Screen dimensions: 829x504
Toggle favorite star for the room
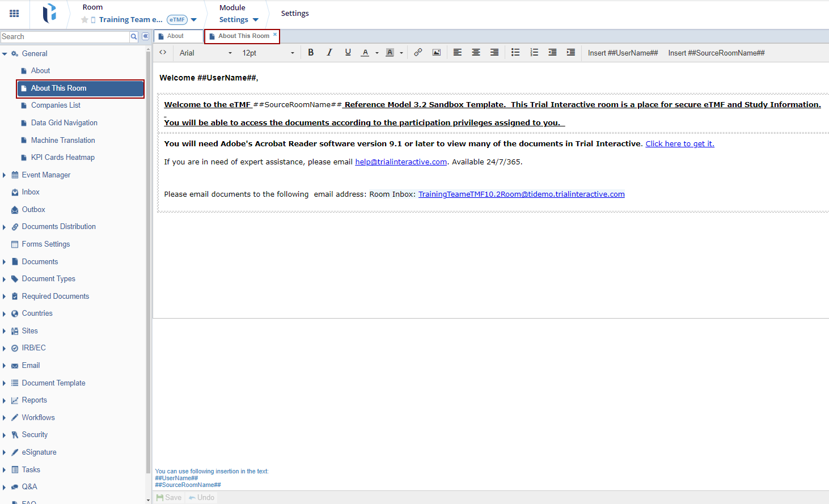tap(84, 20)
